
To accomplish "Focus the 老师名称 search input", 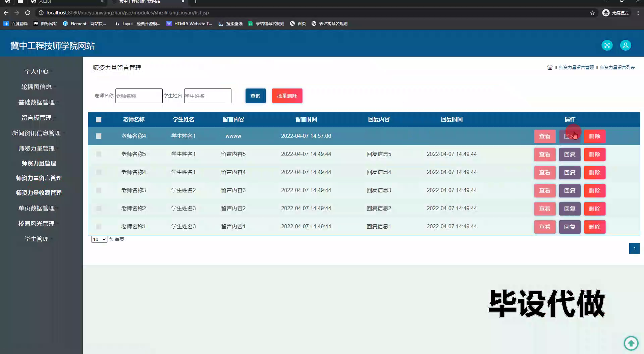I will [139, 96].
